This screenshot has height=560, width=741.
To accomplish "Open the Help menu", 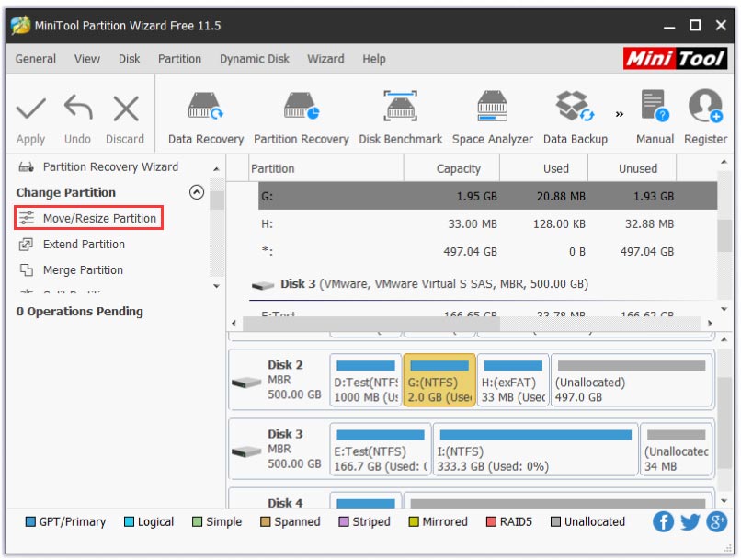I will click(x=374, y=59).
